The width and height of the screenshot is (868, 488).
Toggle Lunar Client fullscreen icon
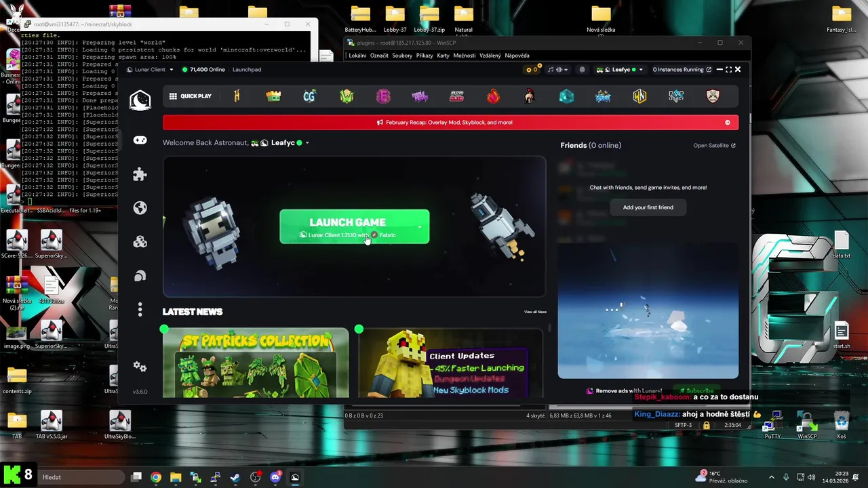729,69
